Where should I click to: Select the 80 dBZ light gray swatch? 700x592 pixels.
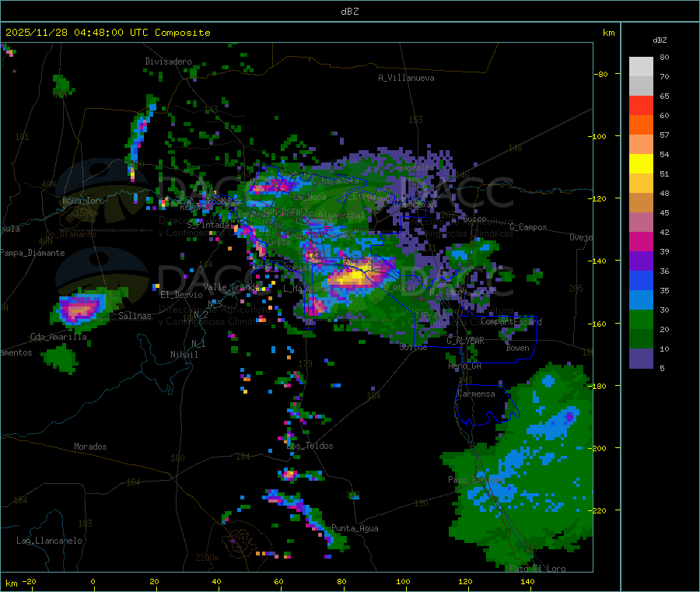coord(641,66)
